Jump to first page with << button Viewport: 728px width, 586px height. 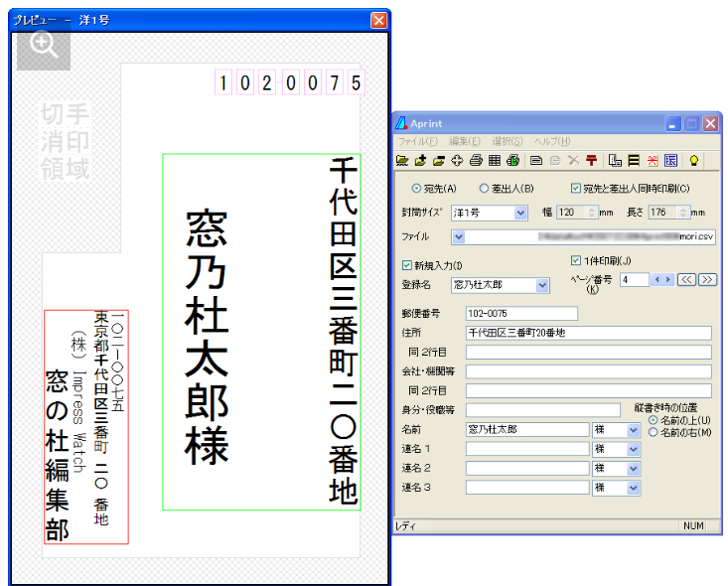click(x=686, y=279)
